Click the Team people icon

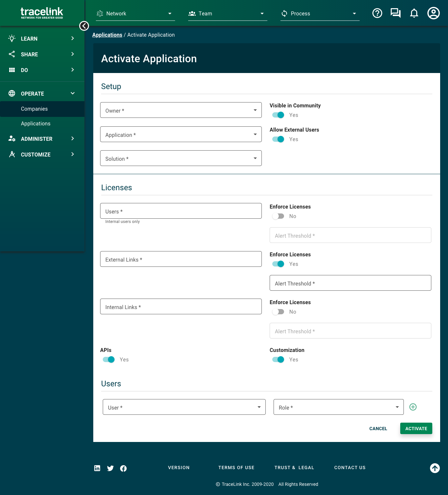tap(192, 13)
